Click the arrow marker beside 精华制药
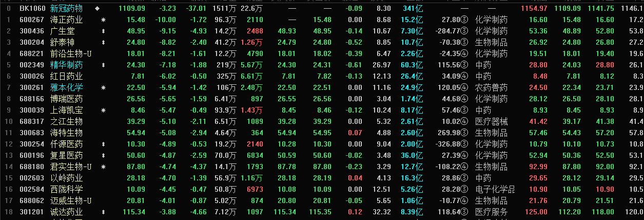 [x=104, y=65]
